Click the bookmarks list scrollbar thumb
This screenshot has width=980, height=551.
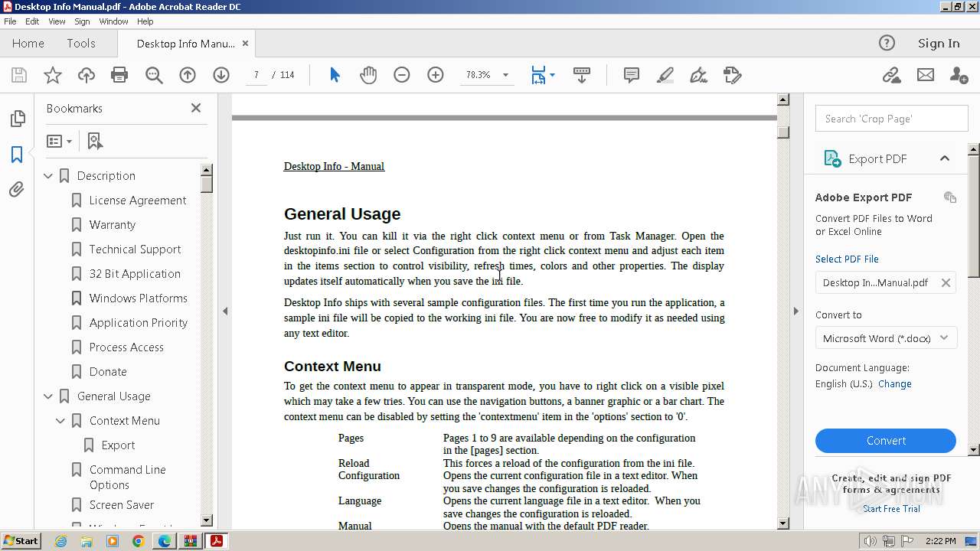click(207, 184)
